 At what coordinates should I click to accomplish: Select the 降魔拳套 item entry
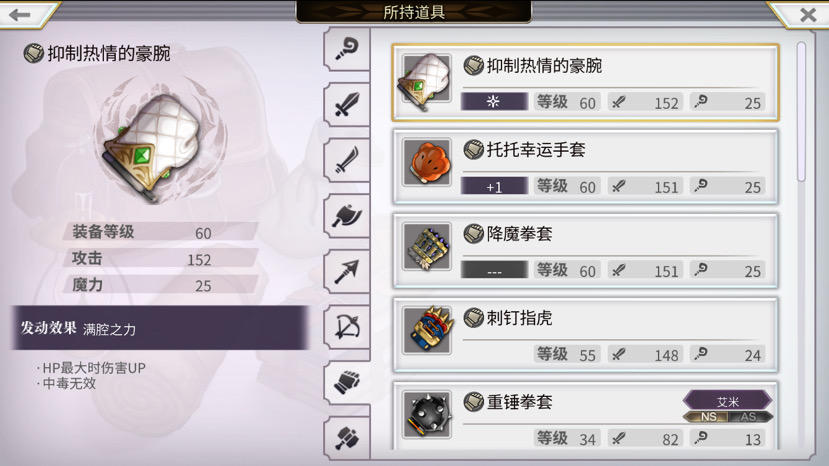point(585,251)
